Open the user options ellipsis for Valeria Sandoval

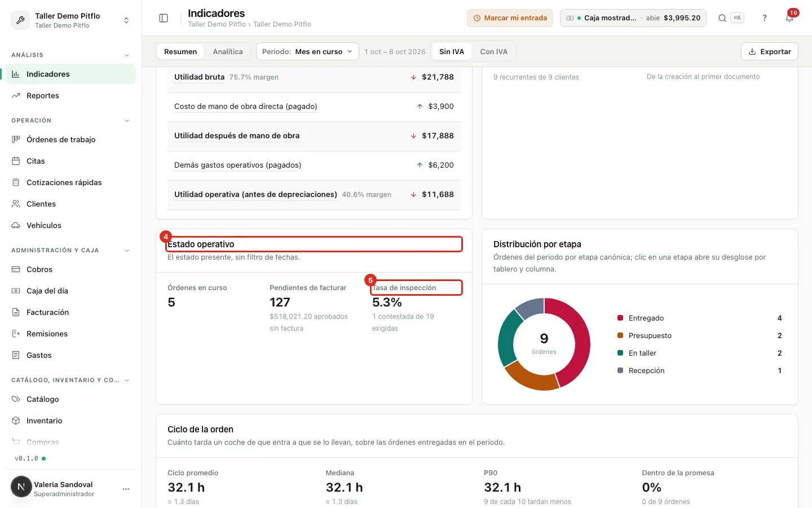coord(126,489)
